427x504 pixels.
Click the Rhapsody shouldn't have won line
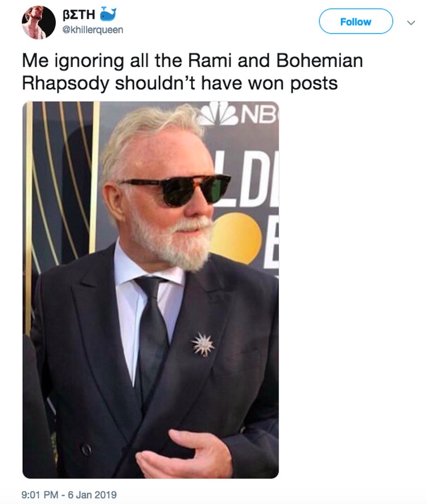coord(180,83)
